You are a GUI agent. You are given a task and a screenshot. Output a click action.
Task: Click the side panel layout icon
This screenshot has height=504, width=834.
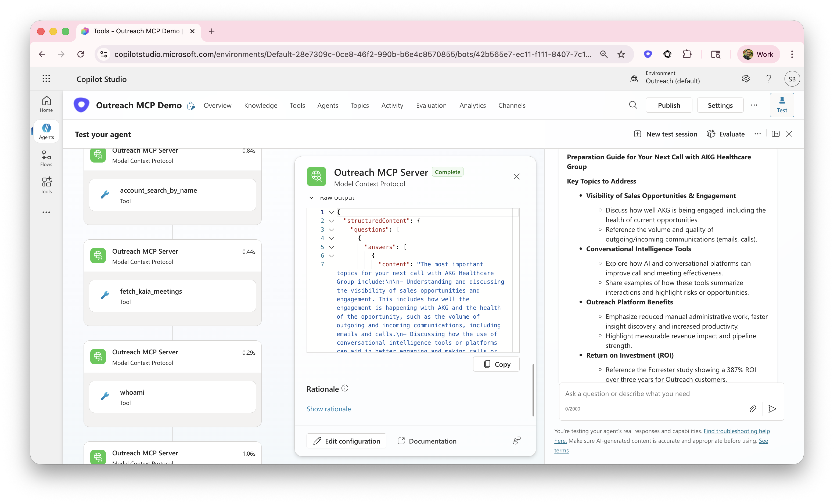click(775, 134)
